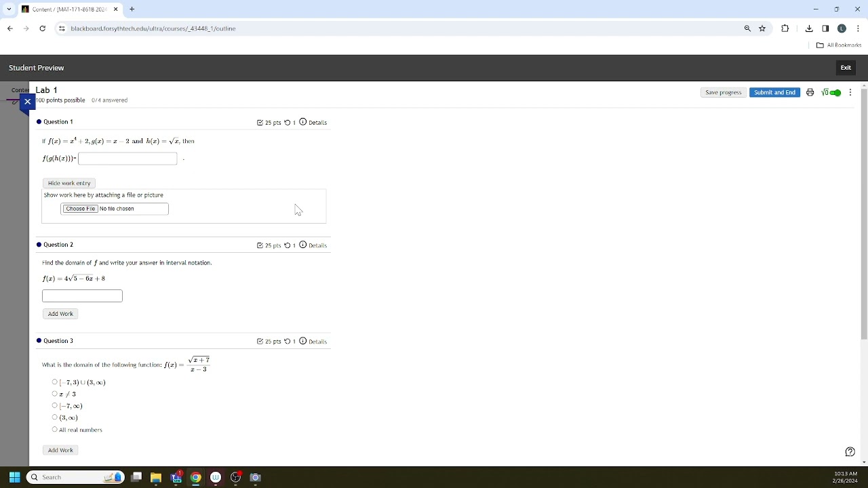This screenshot has height=488, width=868.
Task: Open Microsoft Teams from the taskbar
Action: click(176, 477)
